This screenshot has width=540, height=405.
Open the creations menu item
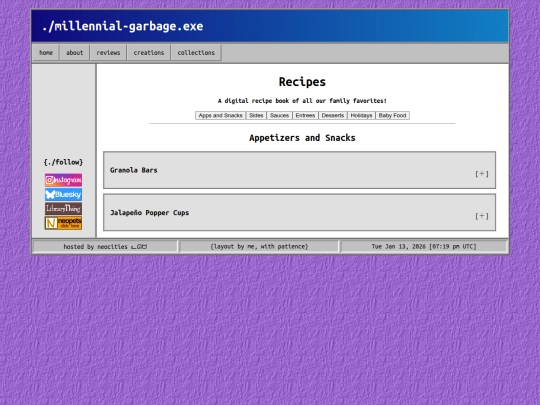pos(149,53)
